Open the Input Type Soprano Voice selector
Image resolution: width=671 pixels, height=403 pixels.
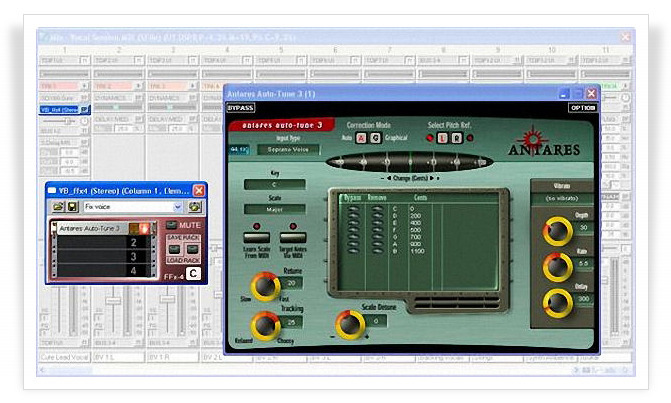[288, 150]
